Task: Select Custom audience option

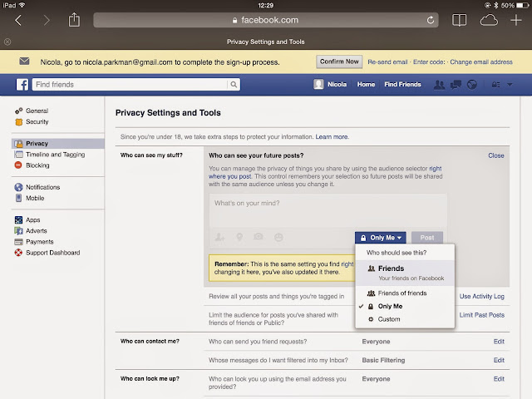Action: (x=405, y=319)
